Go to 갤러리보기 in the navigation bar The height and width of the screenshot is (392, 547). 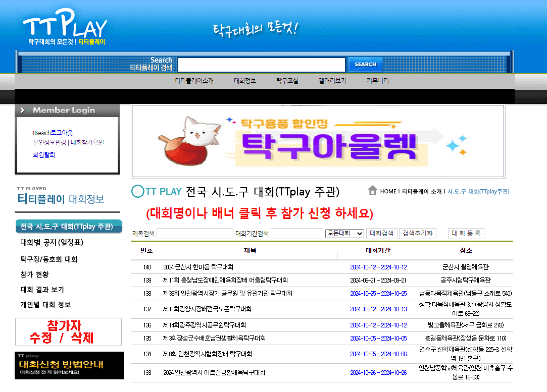331,80
